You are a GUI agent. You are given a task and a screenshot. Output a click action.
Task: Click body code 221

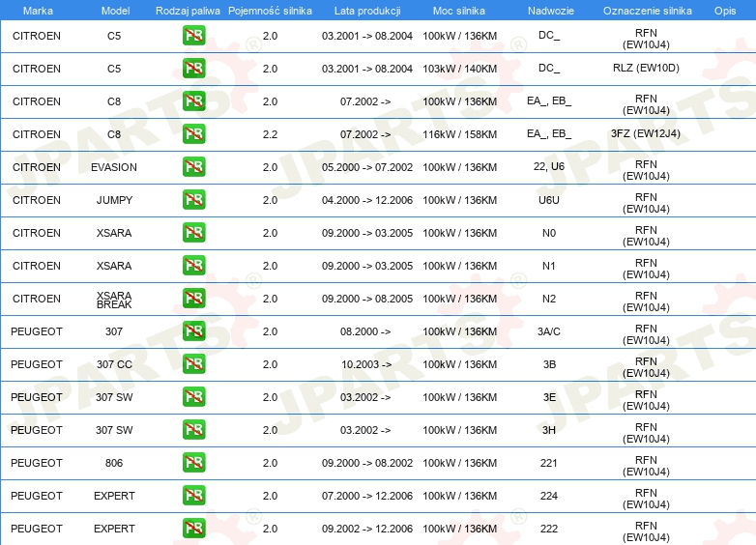549,463
